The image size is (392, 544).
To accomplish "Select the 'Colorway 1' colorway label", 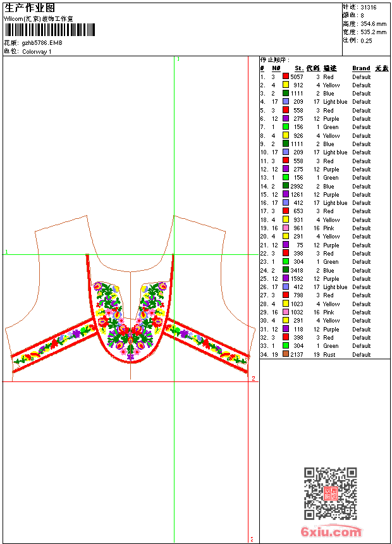I will pos(37,52).
